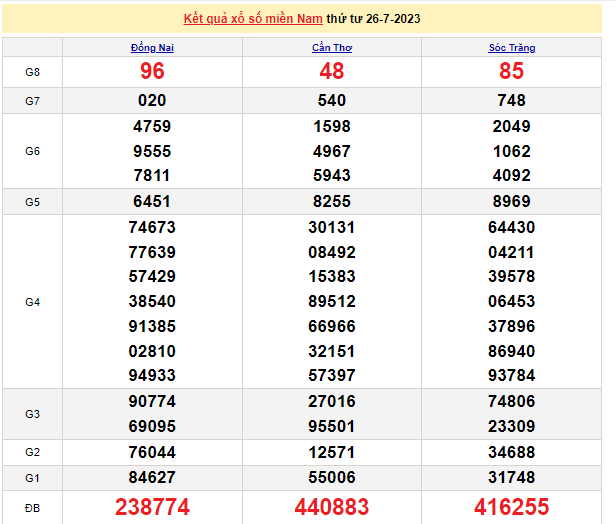
Task: Click the ĐB special prize row label
Action: (32, 507)
